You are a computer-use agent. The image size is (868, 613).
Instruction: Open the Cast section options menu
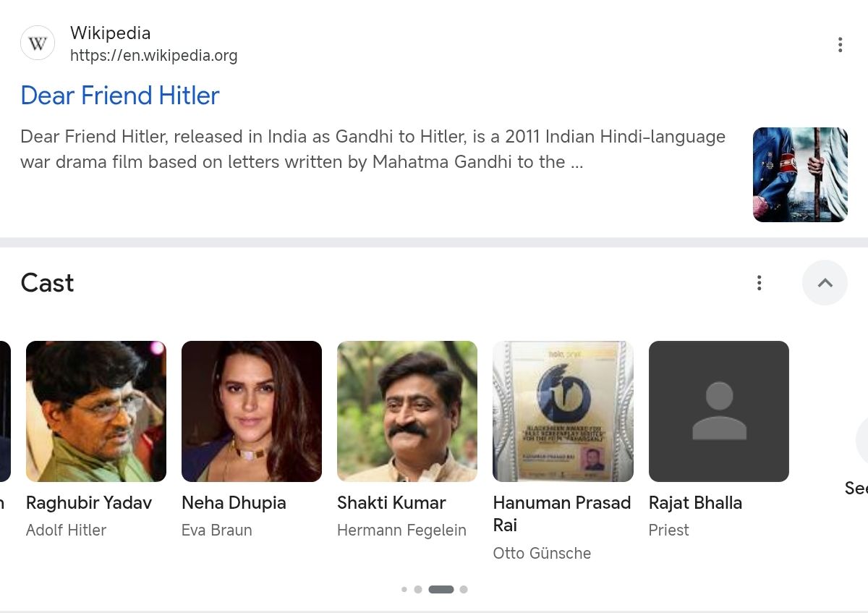click(x=759, y=283)
